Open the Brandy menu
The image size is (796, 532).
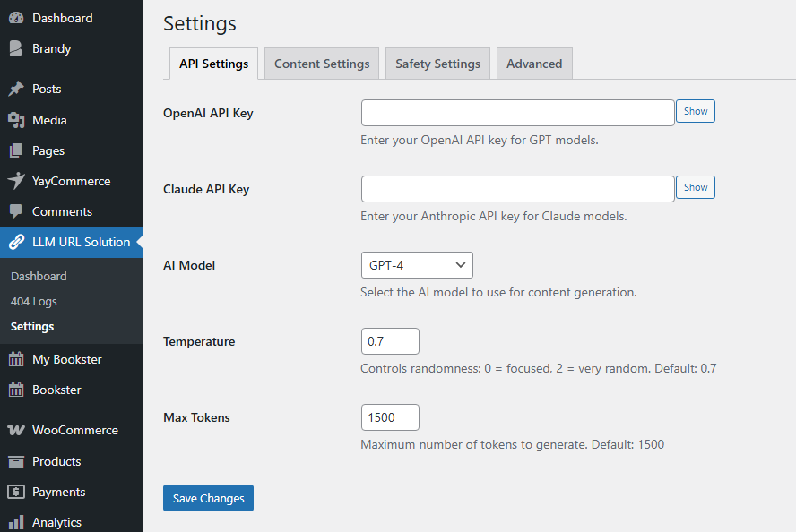[x=72, y=48]
